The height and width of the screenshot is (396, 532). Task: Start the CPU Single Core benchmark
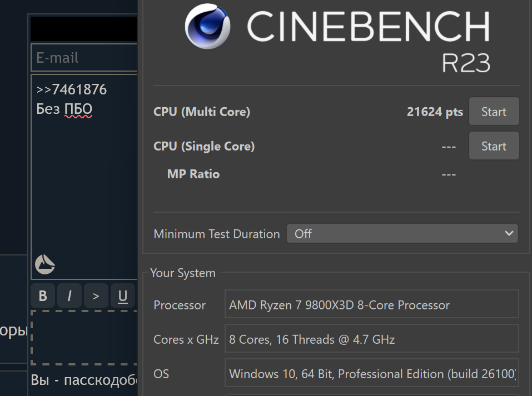494,146
